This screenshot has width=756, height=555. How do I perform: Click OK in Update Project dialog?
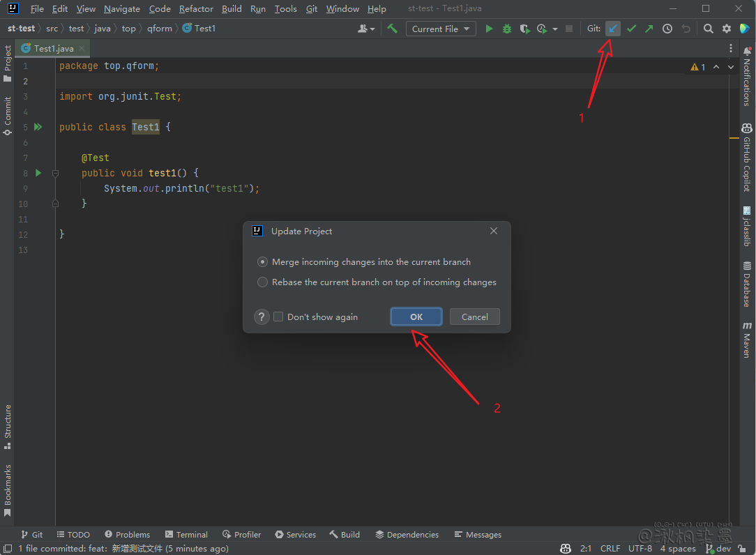point(416,317)
